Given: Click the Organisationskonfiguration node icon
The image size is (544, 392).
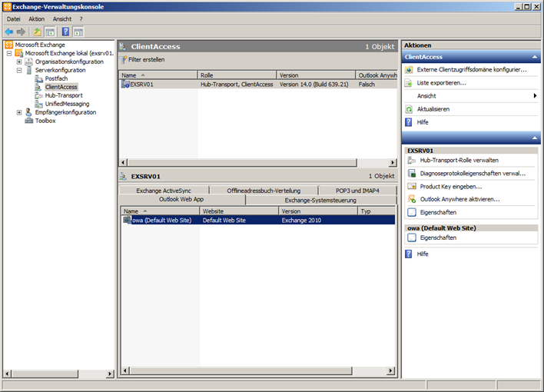Looking at the screenshot, I should coord(28,61).
